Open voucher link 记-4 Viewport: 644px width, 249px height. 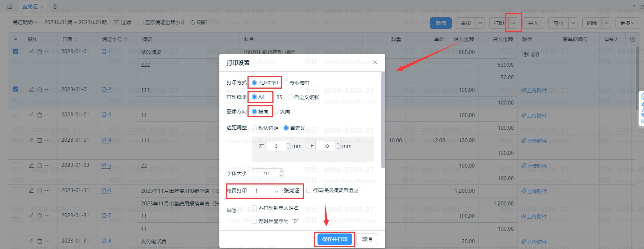tap(106, 140)
